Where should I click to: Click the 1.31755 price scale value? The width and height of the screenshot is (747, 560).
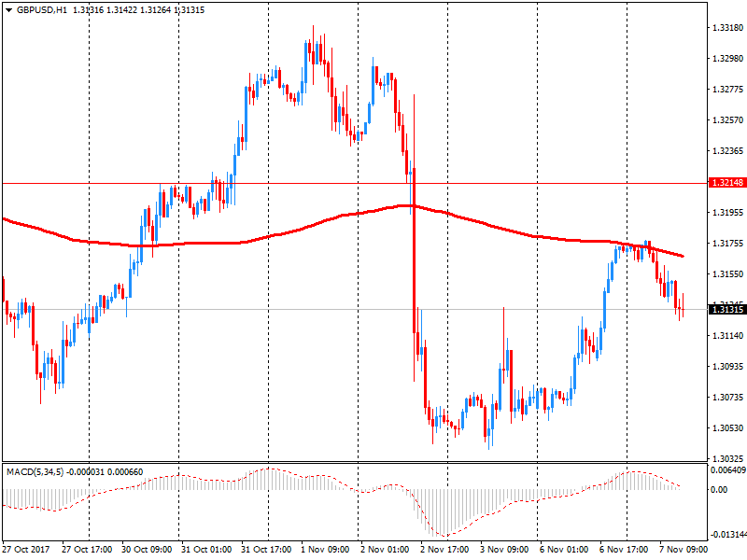(727, 244)
